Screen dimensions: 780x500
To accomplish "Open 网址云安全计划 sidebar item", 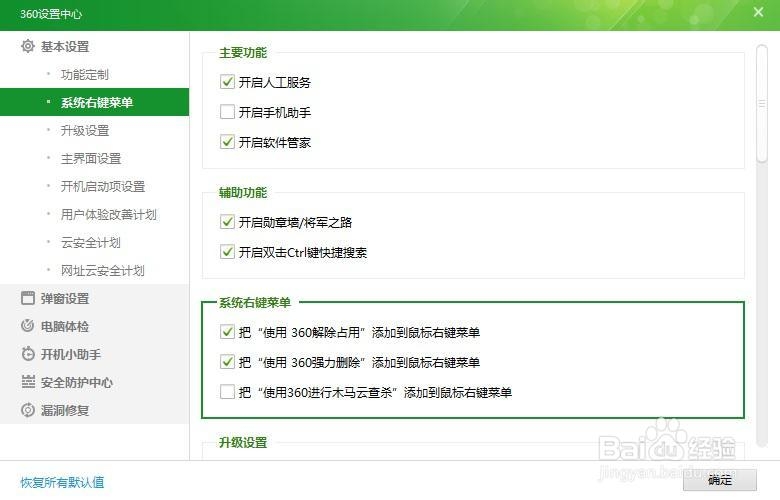I will [102, 271].
